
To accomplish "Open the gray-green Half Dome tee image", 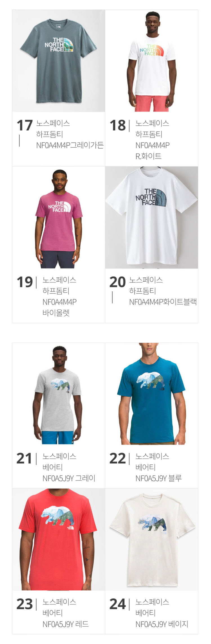I will (x=59, y=61).
